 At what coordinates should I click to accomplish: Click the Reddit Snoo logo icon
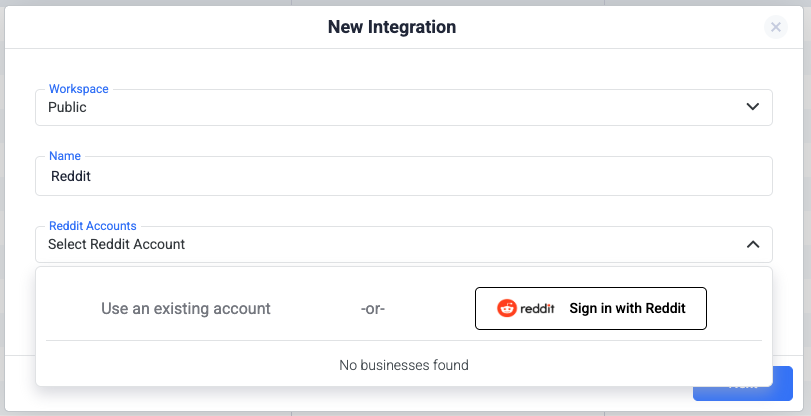[507, 309]
